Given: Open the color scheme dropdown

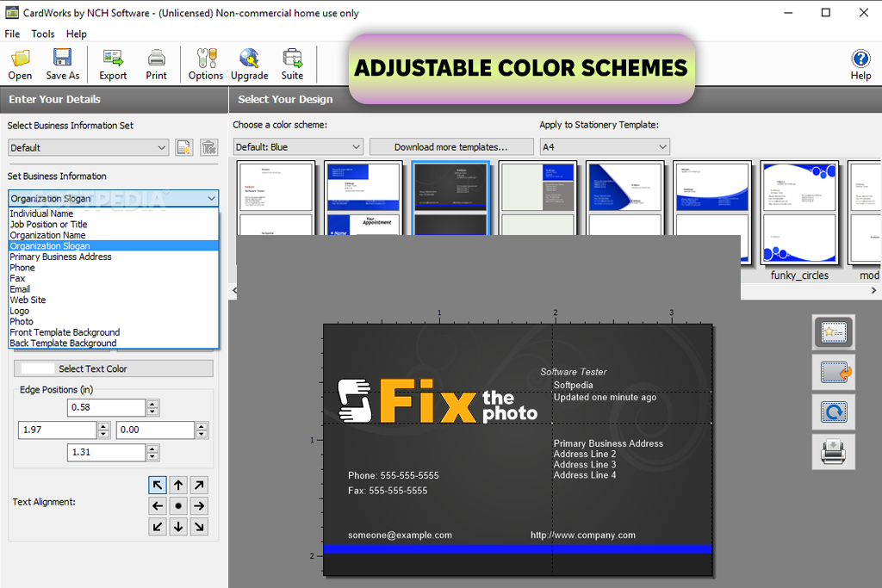Looking at the screenshot, I should click(298, 146).
